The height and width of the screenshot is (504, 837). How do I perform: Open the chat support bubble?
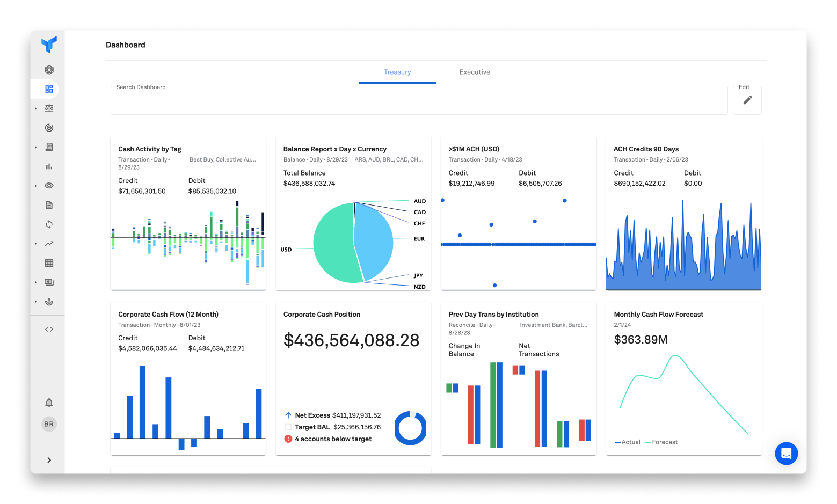786,454
